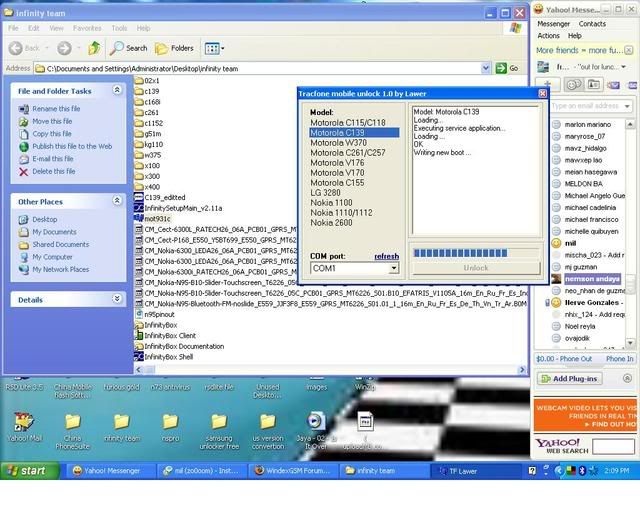Click the Yahoo web search field
This screenshot has height=505, width=640.
[613, 447]
